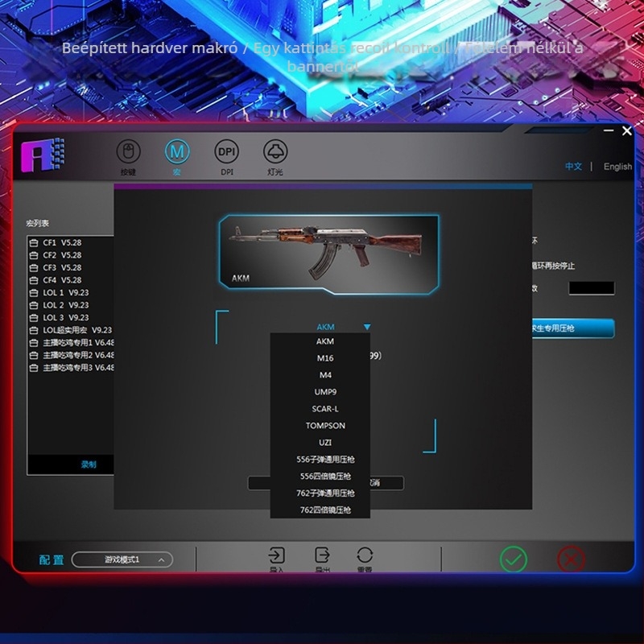
Task: Select the CF1 V5.28 macro entry
Action: pyautogui.click(x=64, y=242)
